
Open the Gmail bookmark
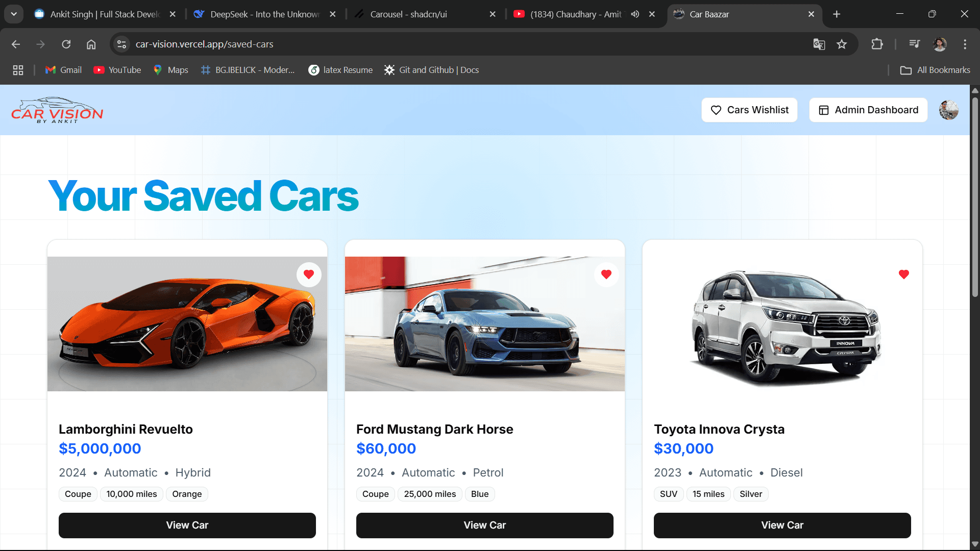tap(63, 70)
